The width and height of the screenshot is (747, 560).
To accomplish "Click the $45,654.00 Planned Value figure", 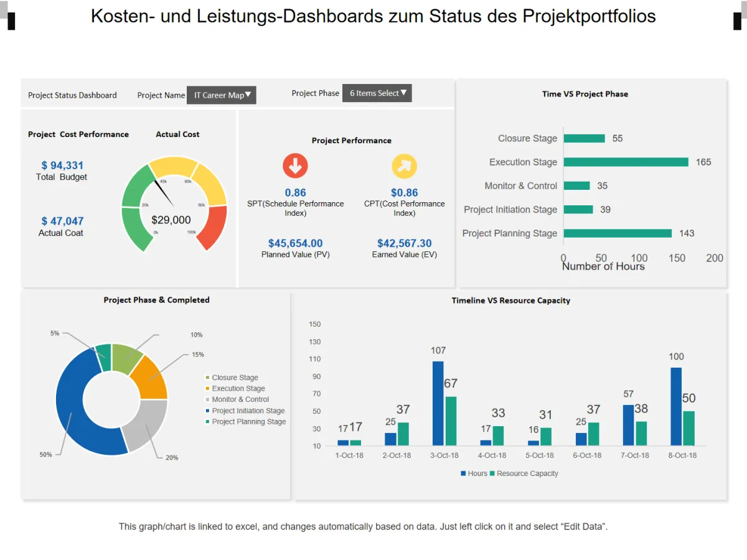I will click(x=296, y=243).
